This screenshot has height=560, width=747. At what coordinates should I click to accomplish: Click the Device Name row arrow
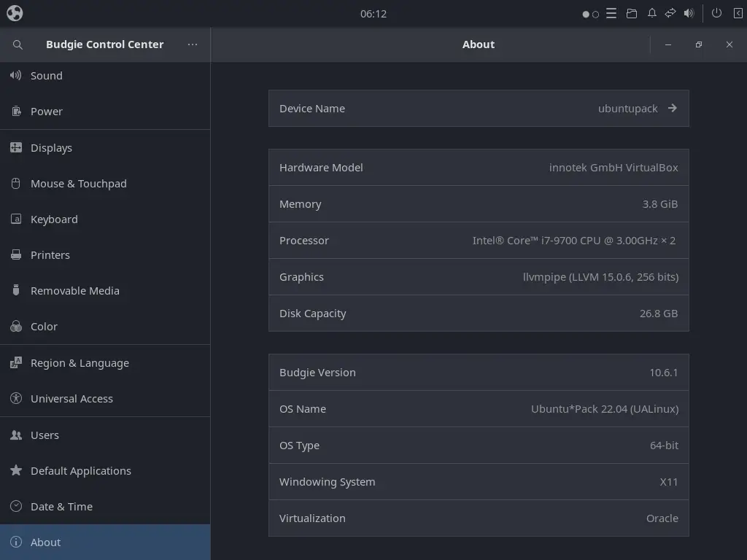point(672,109)
